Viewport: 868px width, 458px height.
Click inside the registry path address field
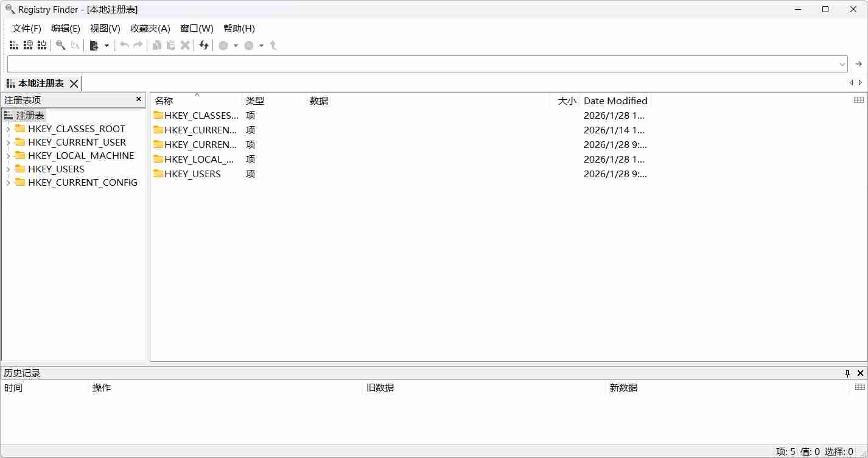pos(420,64)
